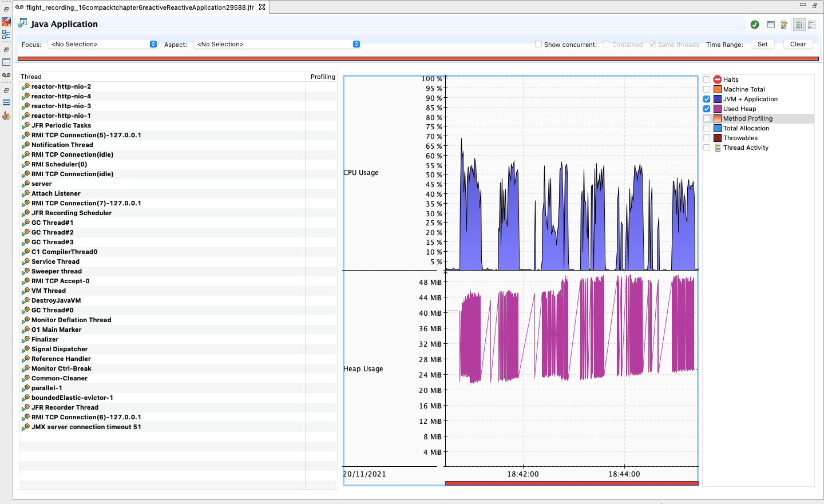Click the editor-area restore icon at top right
Viewport: 824px width, 504px height.
point(815,5)
